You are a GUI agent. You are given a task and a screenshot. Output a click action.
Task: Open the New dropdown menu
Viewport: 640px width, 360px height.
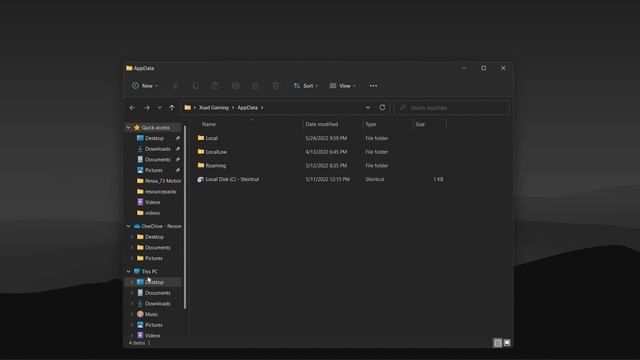pyautogui.click(x=144, y=86)
